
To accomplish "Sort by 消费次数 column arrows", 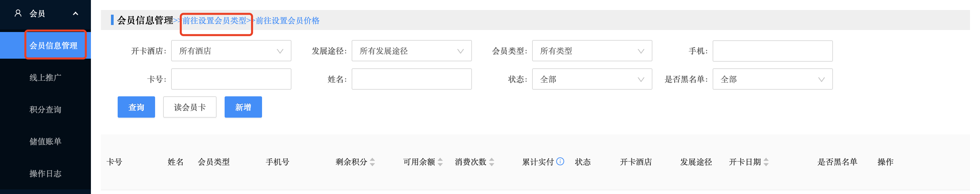I will pyautogui.click(x=492, y=162).
